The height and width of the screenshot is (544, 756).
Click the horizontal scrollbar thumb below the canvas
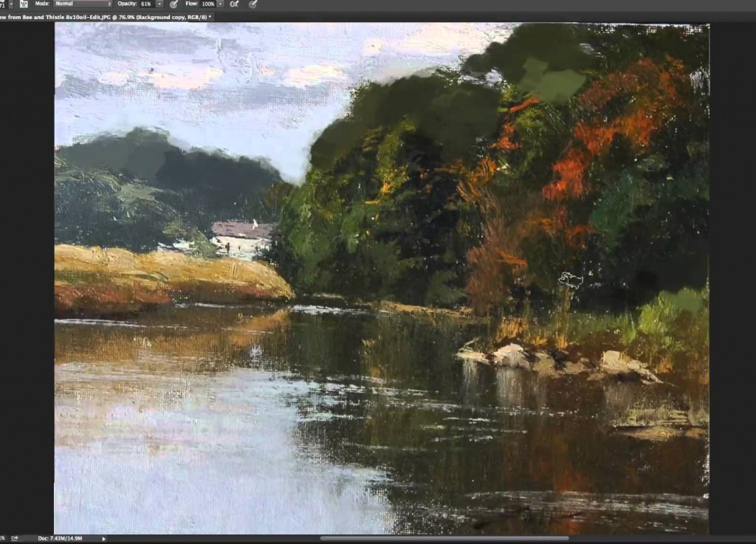[443, 538]
